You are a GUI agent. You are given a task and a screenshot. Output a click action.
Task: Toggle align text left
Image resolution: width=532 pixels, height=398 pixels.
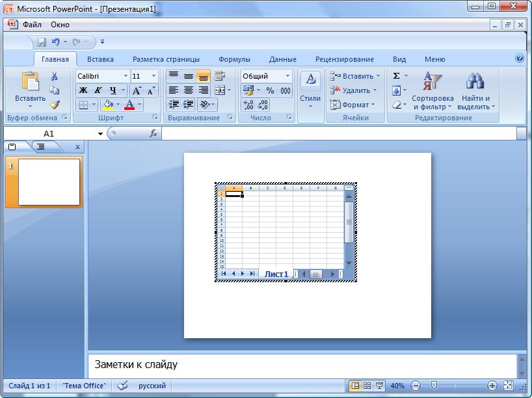pyautogui.click(x=174, y=90)
